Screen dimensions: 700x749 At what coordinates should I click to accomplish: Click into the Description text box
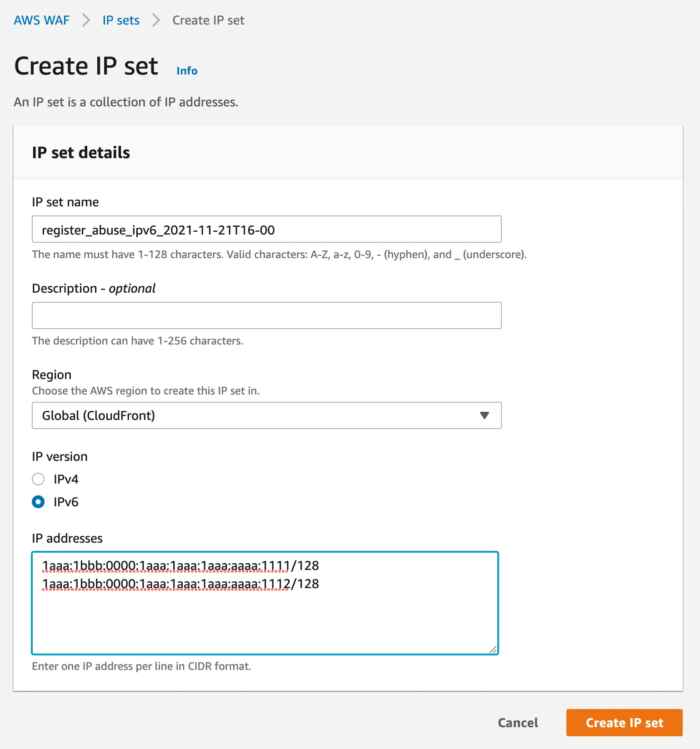pos(266,315)
